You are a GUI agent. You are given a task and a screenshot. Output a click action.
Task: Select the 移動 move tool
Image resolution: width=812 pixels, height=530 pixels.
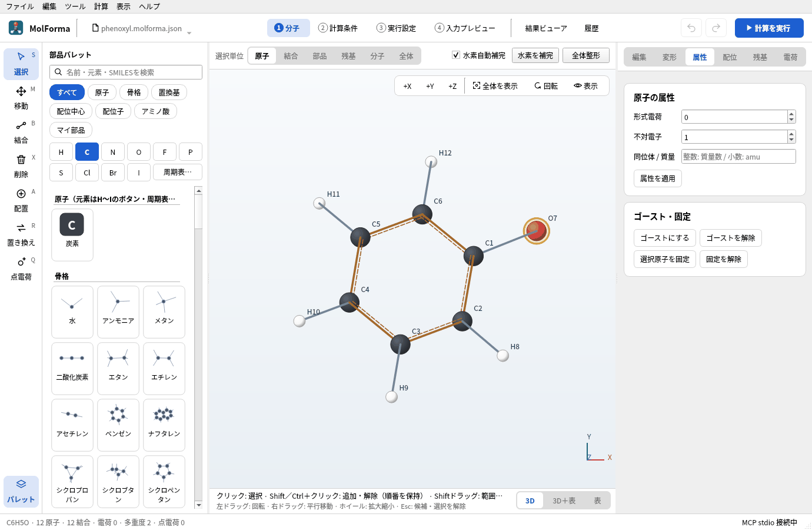point(21,98)
